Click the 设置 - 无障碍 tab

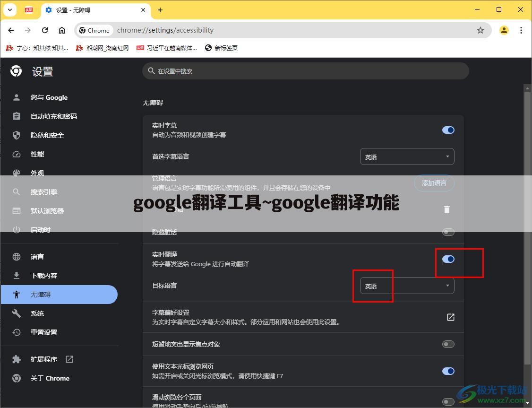click(97, 10)
